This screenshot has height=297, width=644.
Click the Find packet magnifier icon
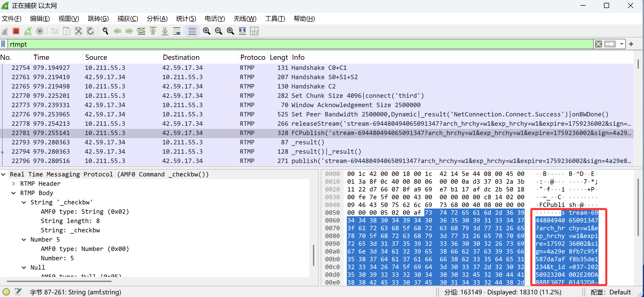pyautogui.click(x=105, y=31)
